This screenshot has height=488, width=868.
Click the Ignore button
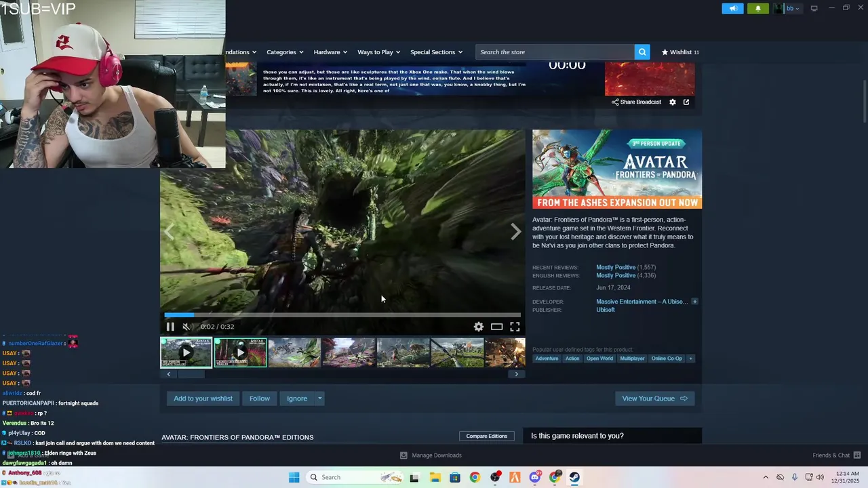click(x=297, y=399)
